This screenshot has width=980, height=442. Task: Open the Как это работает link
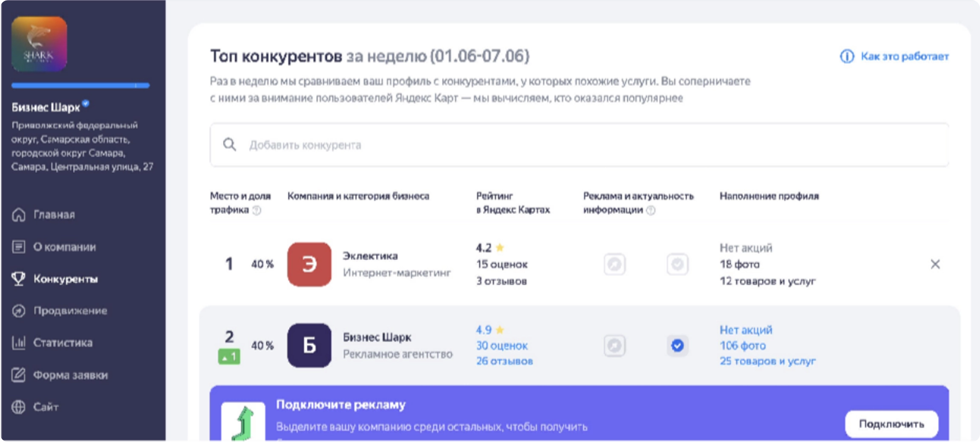pyautogui.click(x=905, y=56)
